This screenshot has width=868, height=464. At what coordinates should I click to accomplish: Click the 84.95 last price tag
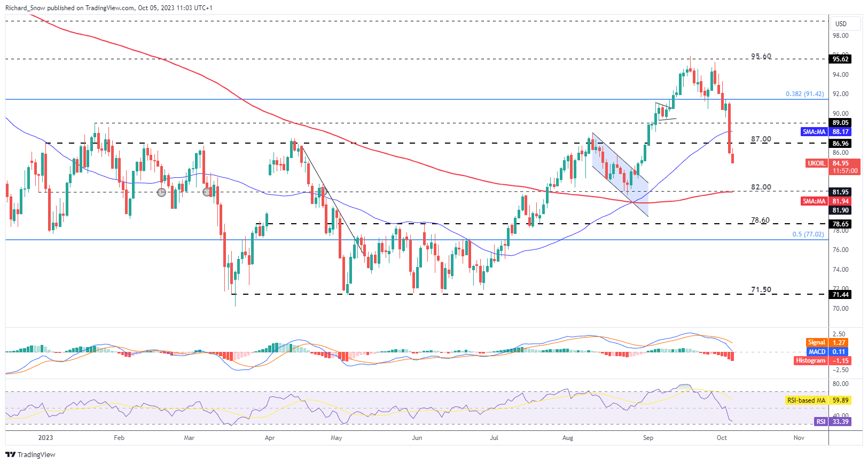coord(841,163)
